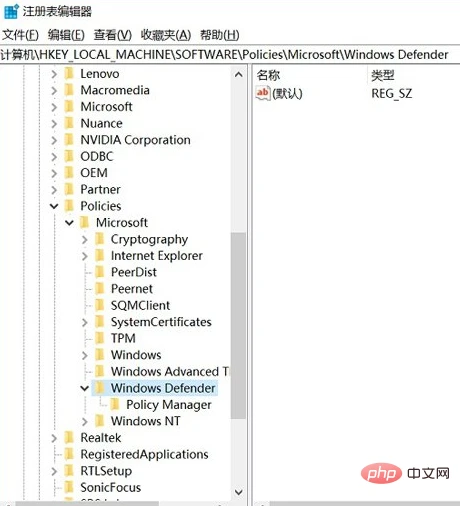
Task: Click the Internet Explorer folder icon
Action: tap(99, 255)
